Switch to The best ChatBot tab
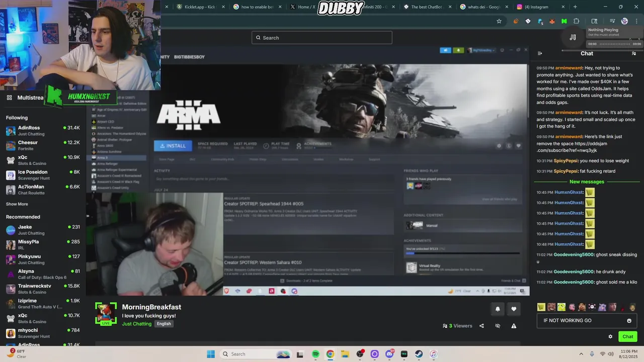 (426, 7)
